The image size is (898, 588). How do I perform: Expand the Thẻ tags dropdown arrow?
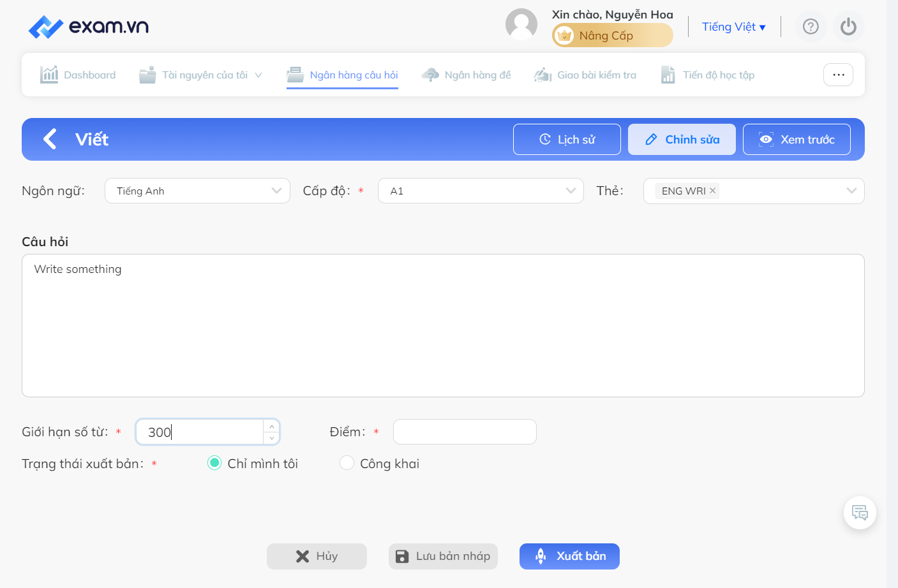(851, 191)
